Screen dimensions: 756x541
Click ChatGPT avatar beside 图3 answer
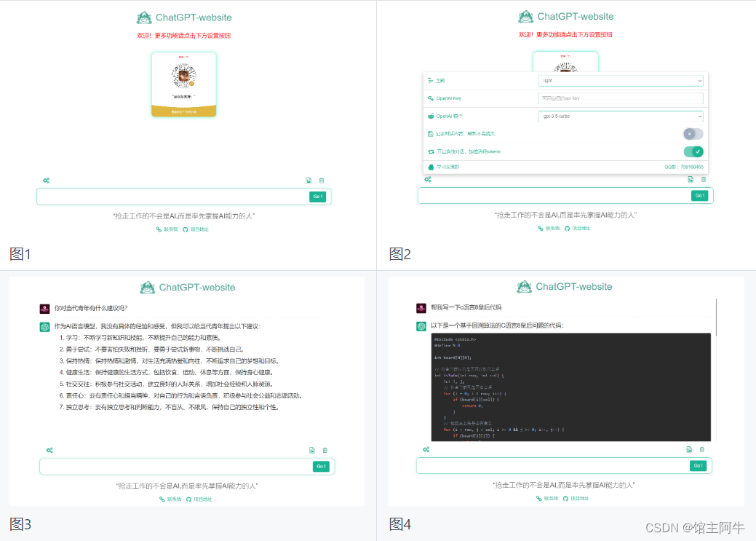click(44, 327)
